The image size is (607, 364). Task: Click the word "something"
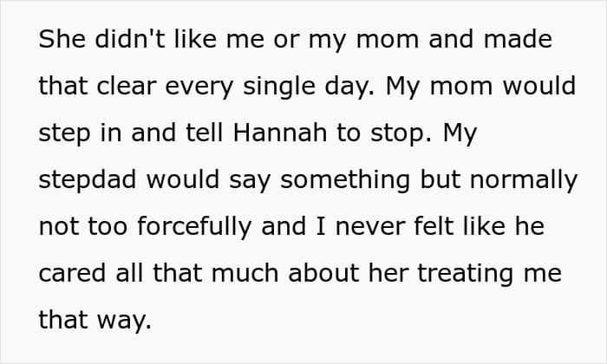(333, 181)
